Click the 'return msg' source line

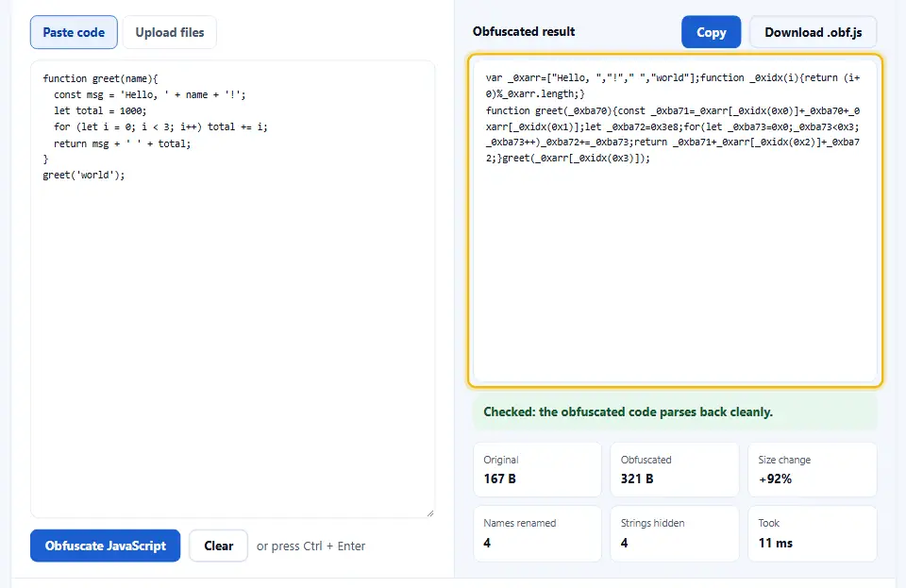coord(122,143)
